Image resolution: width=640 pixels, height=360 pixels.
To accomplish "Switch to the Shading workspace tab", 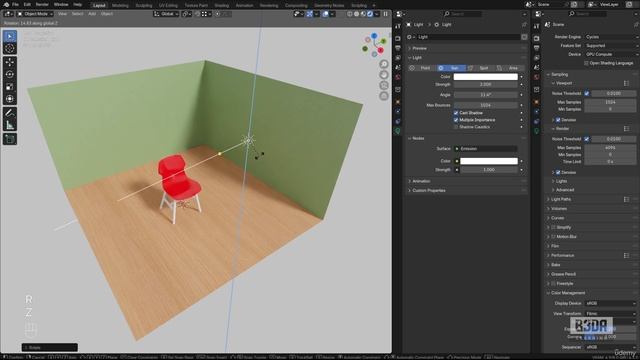I will (x=222, y=6).
